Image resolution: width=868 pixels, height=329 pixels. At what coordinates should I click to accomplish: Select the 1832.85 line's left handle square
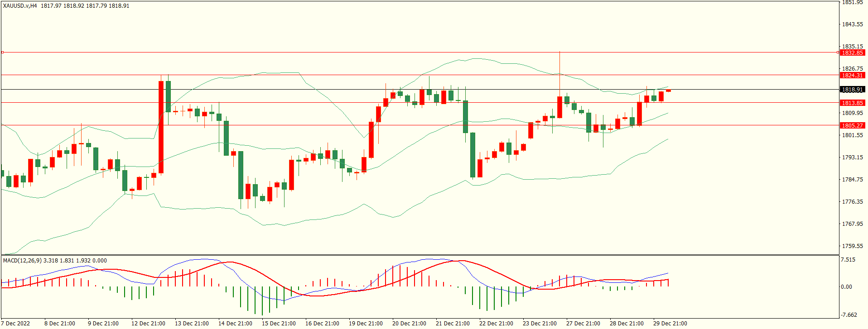point(2,52)
